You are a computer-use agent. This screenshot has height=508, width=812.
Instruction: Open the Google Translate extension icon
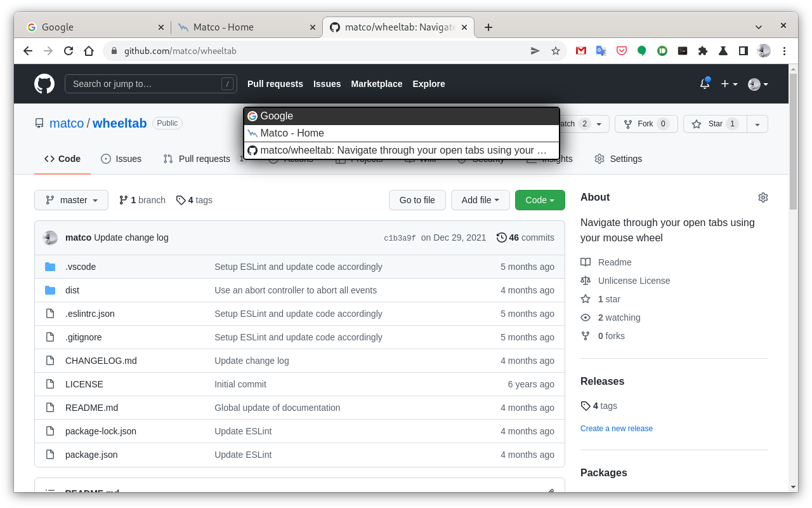point(601,51)
